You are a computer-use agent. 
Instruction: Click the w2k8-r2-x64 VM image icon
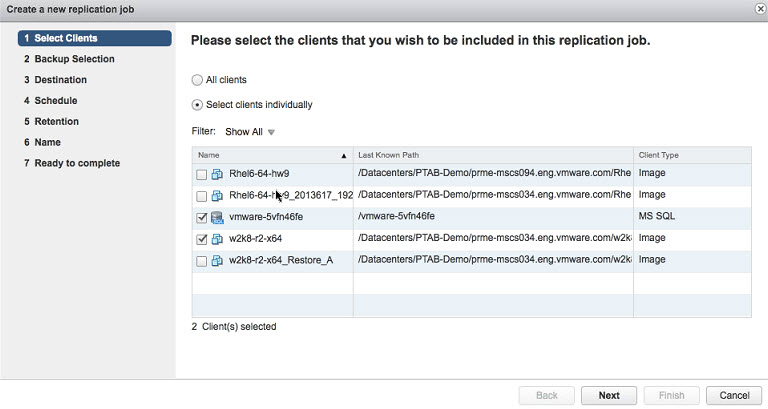[217, 239]
